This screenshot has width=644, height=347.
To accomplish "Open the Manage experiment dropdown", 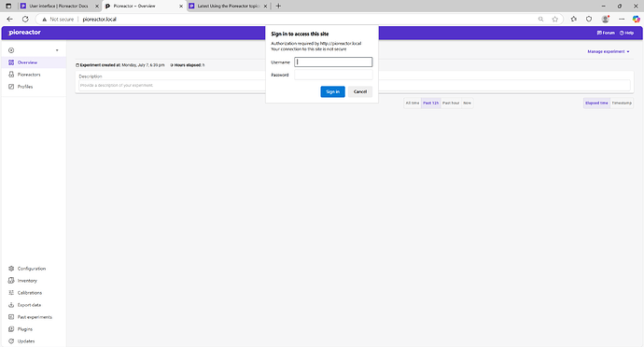I will [609, 51].
